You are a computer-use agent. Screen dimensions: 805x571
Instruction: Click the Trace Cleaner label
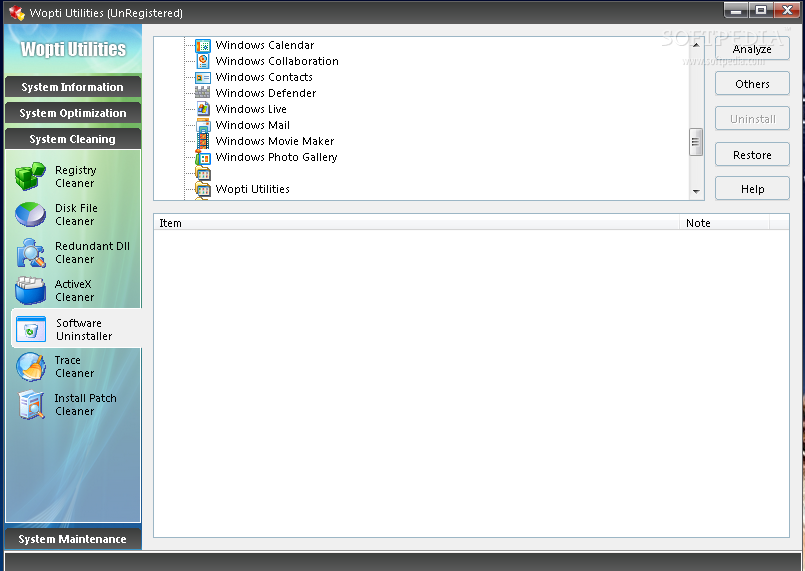coord(74,367)
